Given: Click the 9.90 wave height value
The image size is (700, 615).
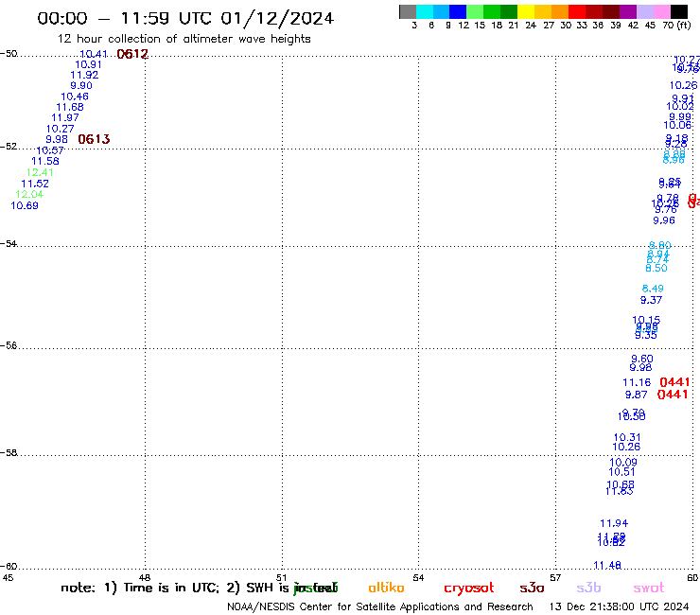Looking at the screenshot, I should pos(81,86).
